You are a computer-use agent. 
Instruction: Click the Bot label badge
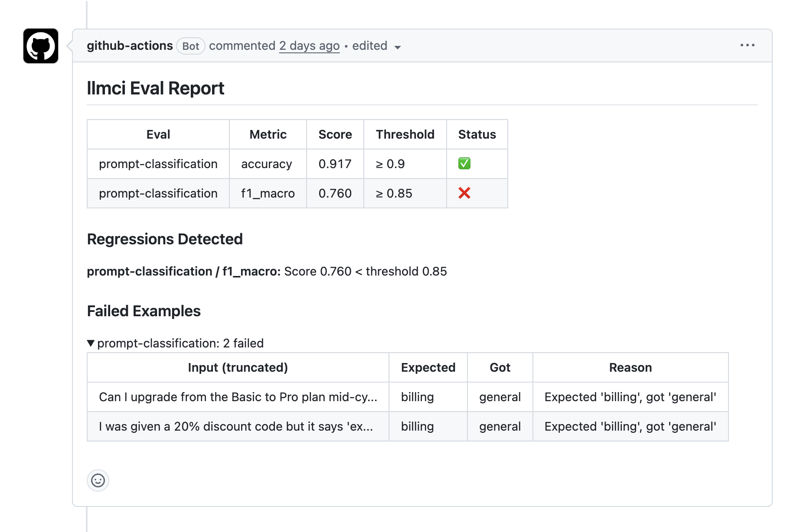click(x=191, y=46)
